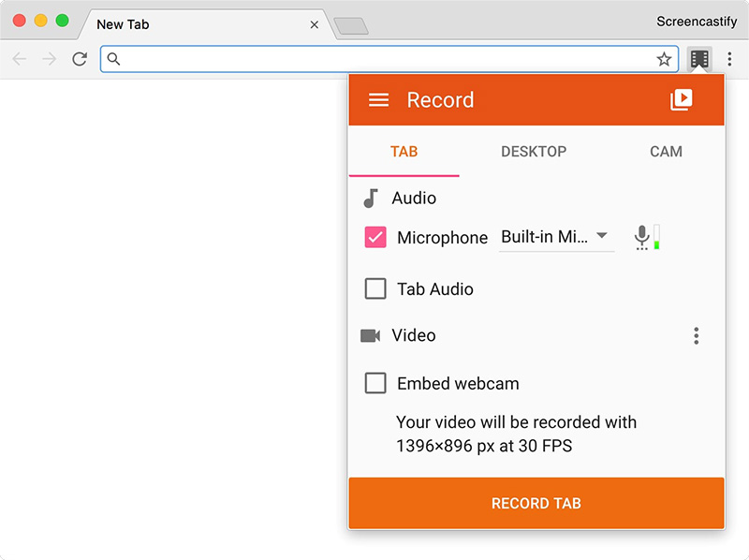This screenshot has height=560, width=749.
Task: Select the CAM recording tab
Action: (666, 152)
